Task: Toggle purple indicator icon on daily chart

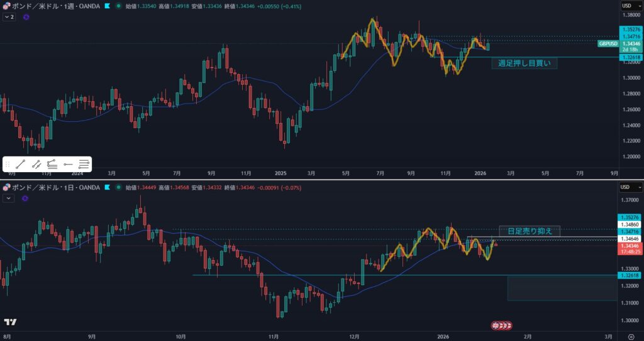Action: tap(25, 198)
